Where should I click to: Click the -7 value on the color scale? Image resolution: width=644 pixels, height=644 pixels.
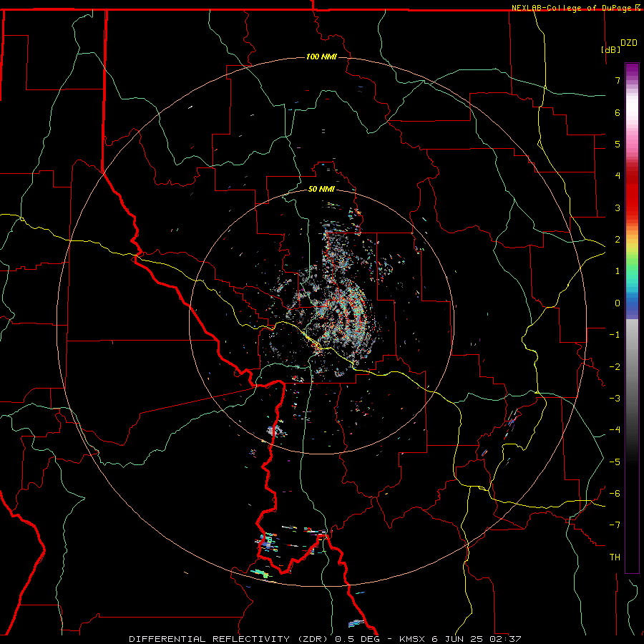coord(615,525)
